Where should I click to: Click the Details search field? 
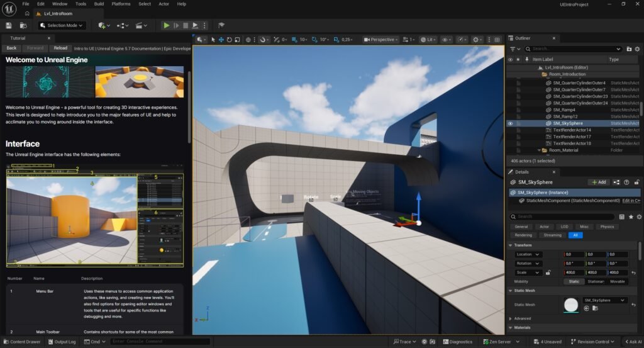tap(562, 216)
